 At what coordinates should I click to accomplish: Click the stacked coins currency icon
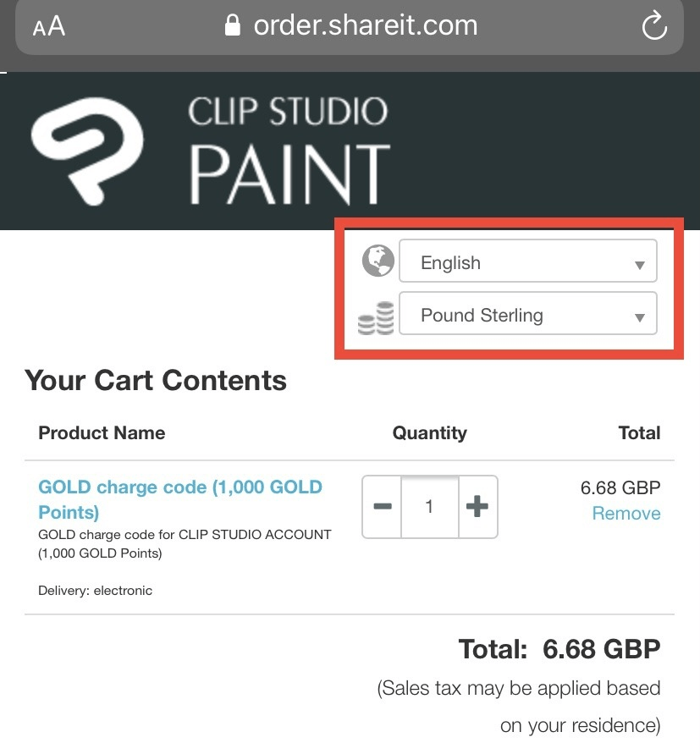(x=377, y=316)
